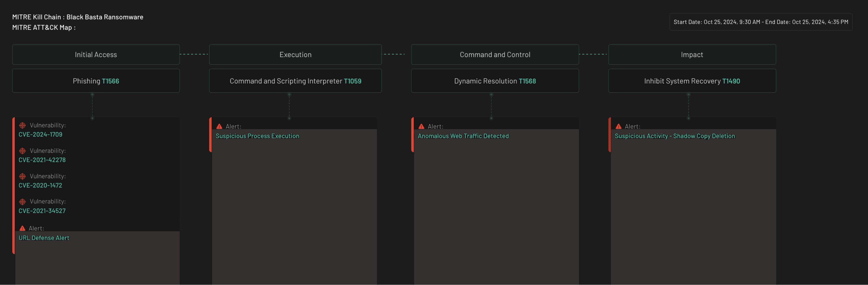
Task: Select the Initial Access tactic box
Action: (96, 54)
